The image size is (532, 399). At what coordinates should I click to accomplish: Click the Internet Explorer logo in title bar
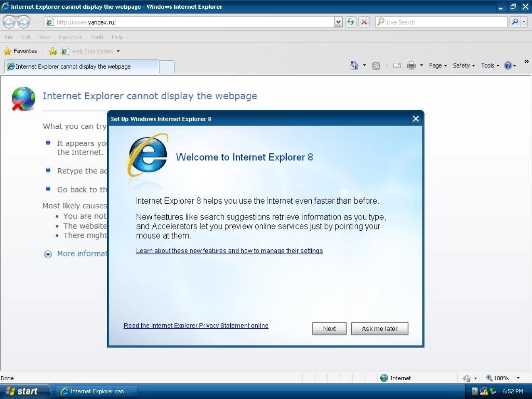(x=5, y=6)
